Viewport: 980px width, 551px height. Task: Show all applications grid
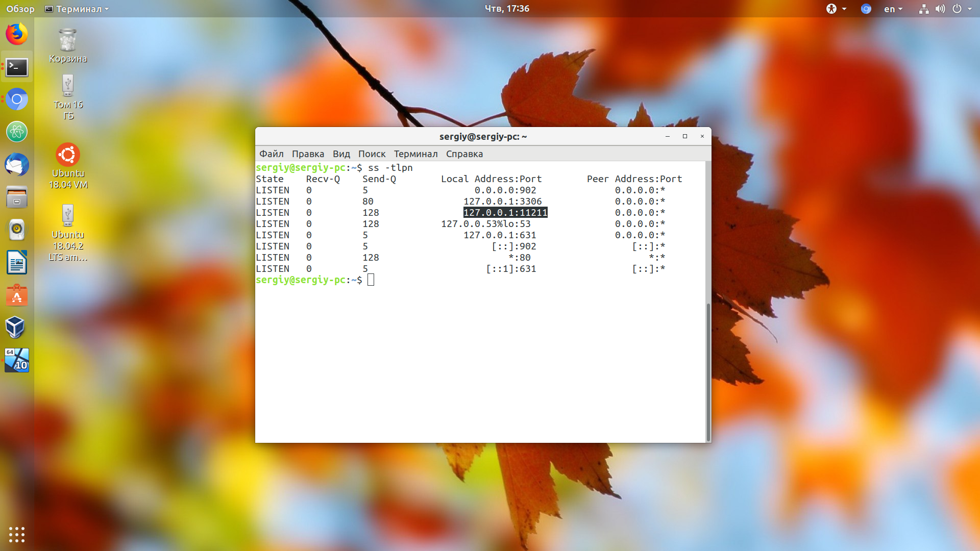click(17, 534)
